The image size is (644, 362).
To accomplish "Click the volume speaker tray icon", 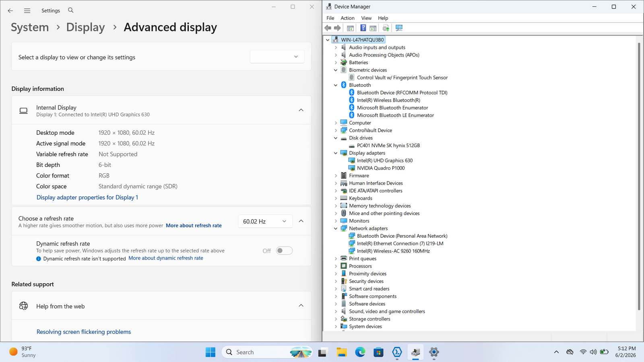I will point(593,352).
